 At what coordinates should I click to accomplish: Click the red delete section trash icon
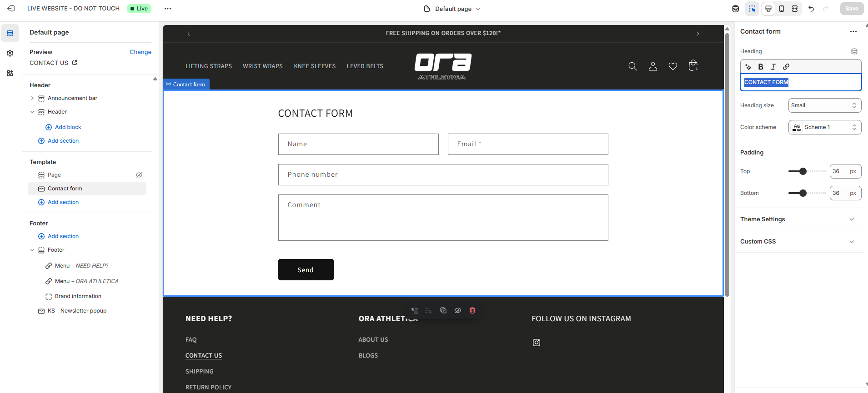(x=472, y=310)
